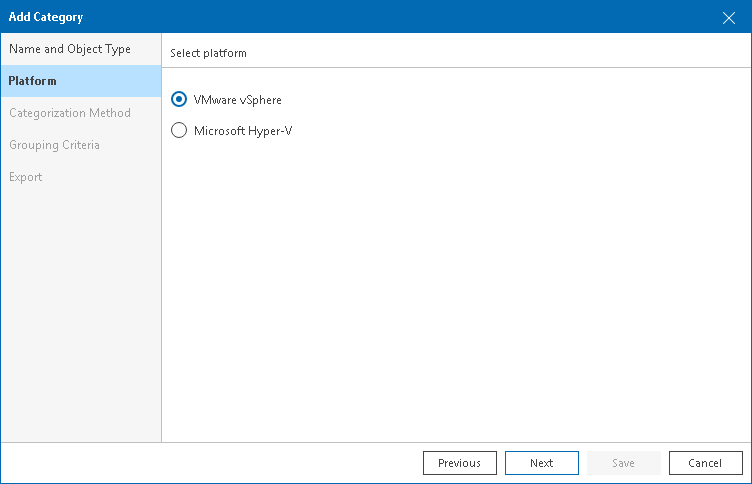The width and height of the screenshot is (752, 484).
Task: Choose the Microsoft Hyper-V radio button
Action: point(179,130)
